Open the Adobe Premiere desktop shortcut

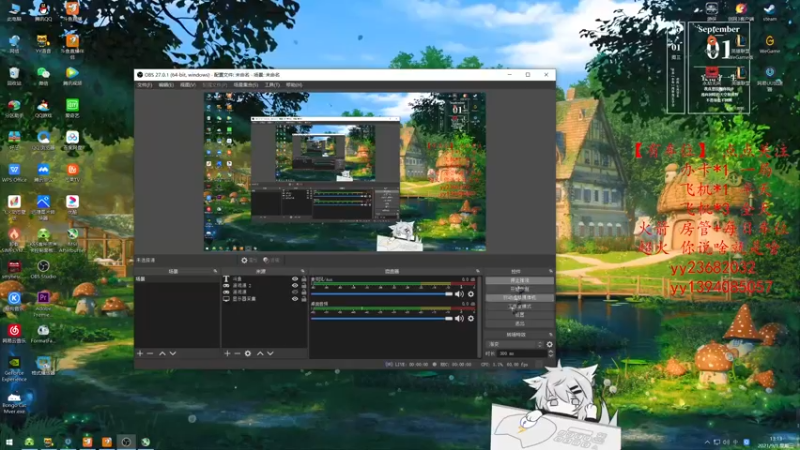pyautogui.click(x=43, y=304)
